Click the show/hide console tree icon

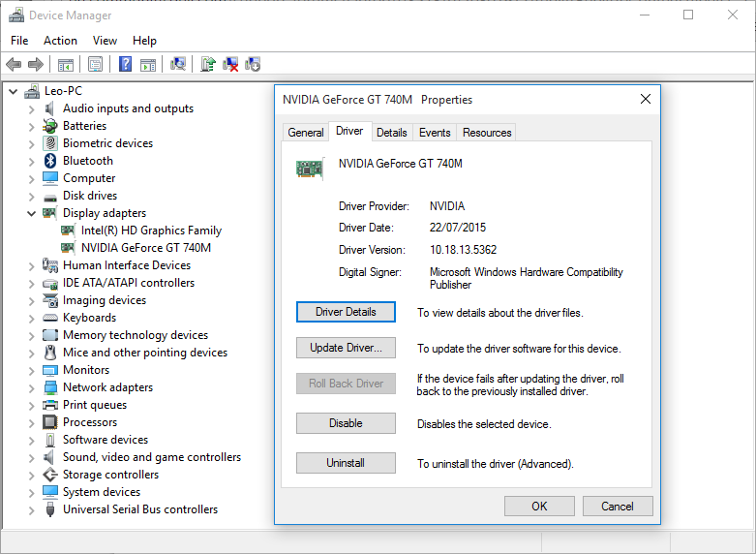click(65, 64)
